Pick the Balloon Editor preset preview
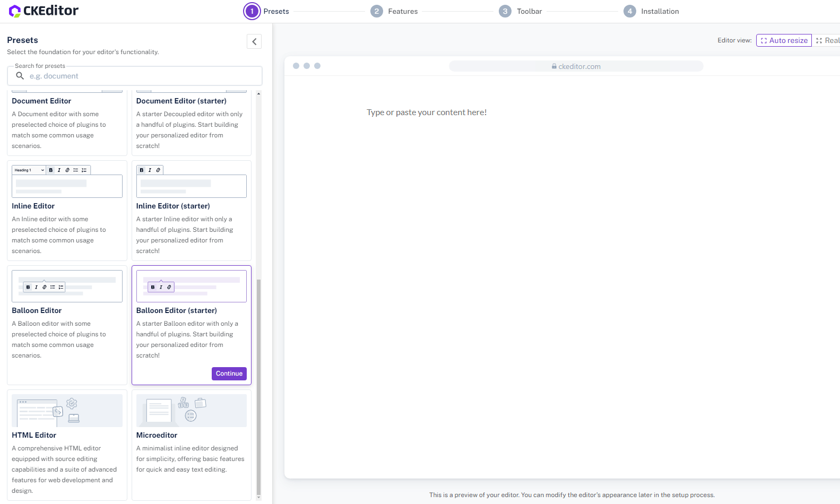Screen dimensions: 840x504 (x=67, y=286)
